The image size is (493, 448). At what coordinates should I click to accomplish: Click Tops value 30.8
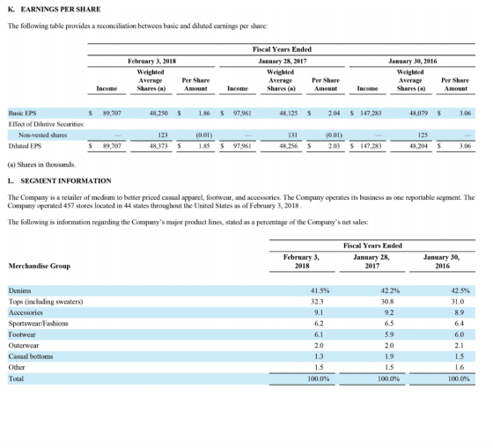[387, 302]
